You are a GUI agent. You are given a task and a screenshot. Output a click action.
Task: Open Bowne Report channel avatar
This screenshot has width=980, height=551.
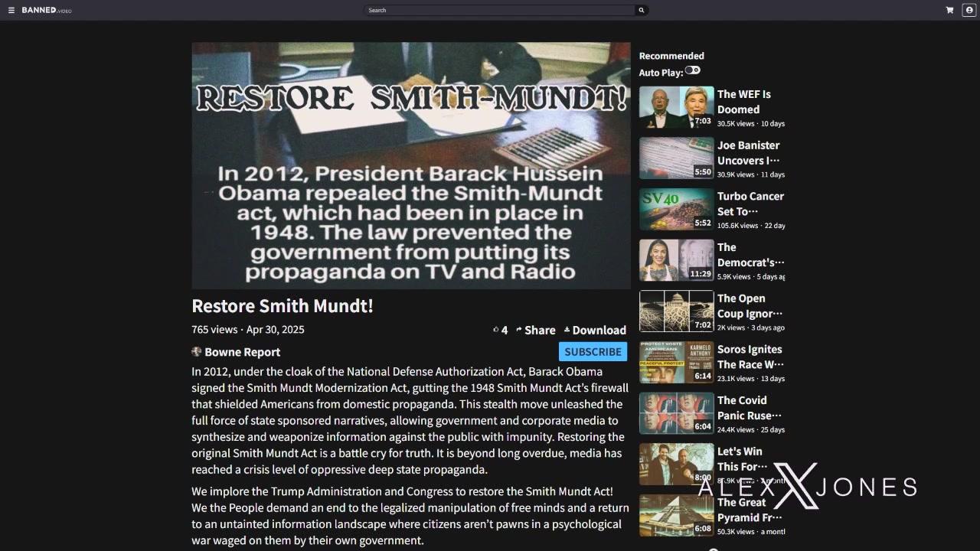[x=196, y=351]
